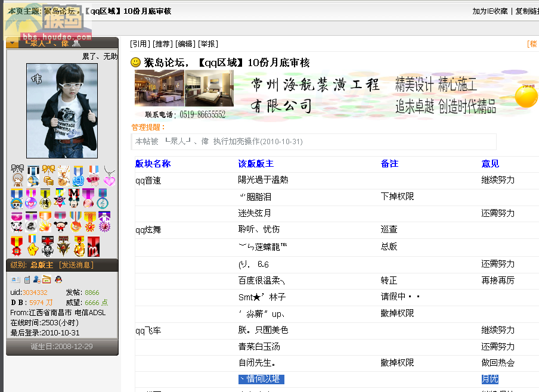Click the gold 精 character medal
539x392 pixels.
pyautogui.click(x=45, y=198)
